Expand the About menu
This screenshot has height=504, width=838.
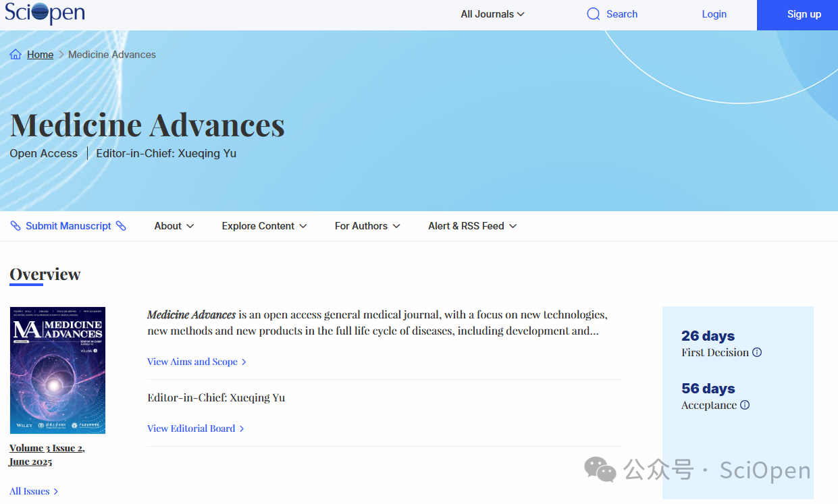pyautogui.click(x=174, y=225)
